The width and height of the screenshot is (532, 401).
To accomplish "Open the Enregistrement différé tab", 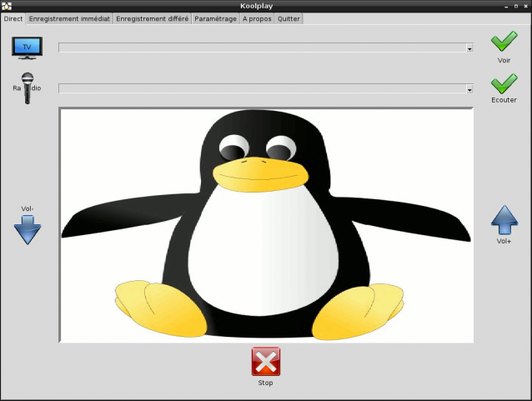I will click(x=152, y=18).
